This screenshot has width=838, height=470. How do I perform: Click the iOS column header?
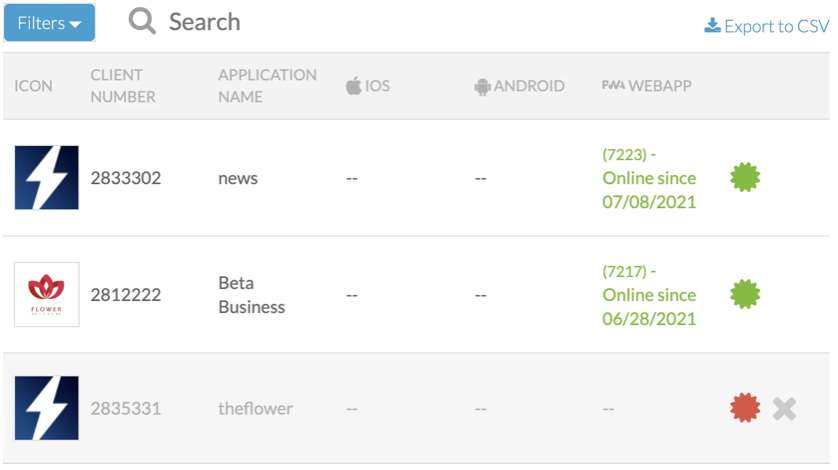point(368,86)
